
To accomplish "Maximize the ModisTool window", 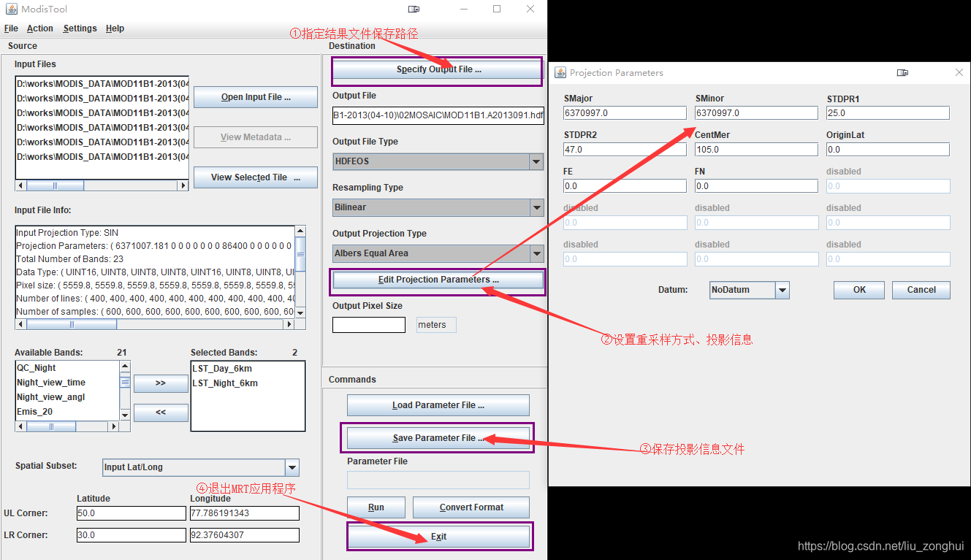I will click(x=497, y=9).
